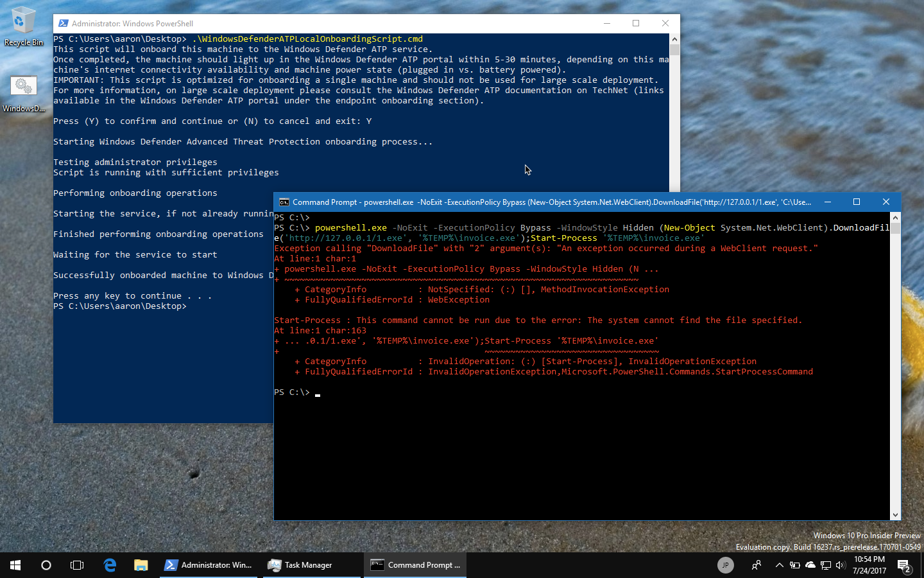Image resolution: width=924 pixels, height=578 pixels.
Task: Click the Command Prompt window title bar icon
Action: [x=284, y=202]
